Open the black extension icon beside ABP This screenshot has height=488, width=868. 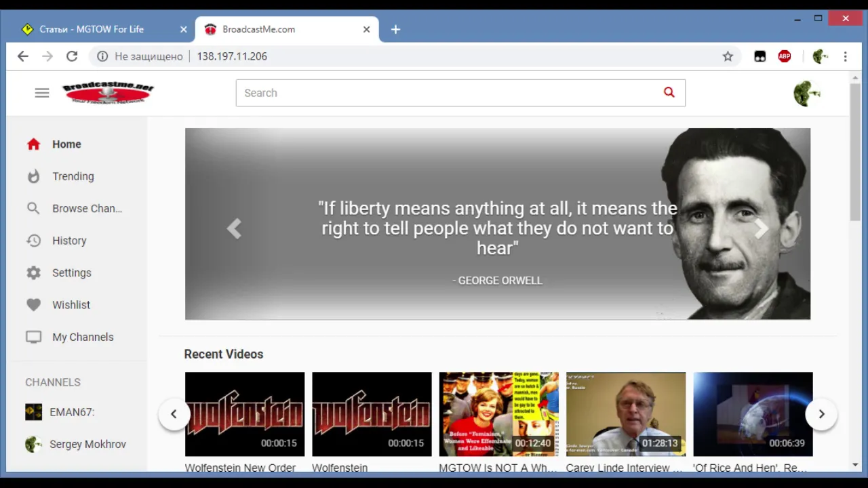coord(760,56)
